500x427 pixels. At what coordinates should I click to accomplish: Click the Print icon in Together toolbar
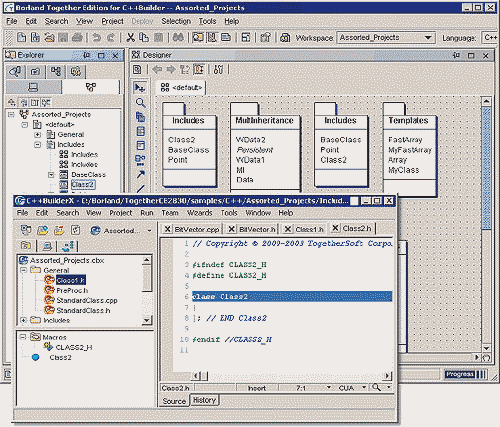tap(77, 37)
